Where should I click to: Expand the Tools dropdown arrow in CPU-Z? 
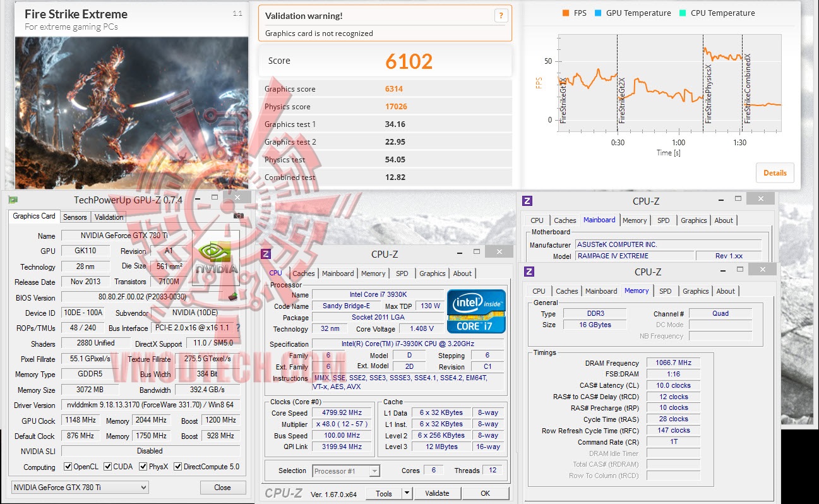pyautogui.click(x=407, y=493)
